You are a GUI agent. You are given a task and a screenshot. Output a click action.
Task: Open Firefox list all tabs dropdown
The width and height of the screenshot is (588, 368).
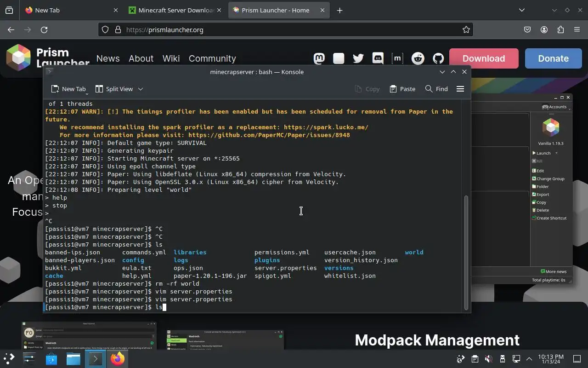(522, 10)
